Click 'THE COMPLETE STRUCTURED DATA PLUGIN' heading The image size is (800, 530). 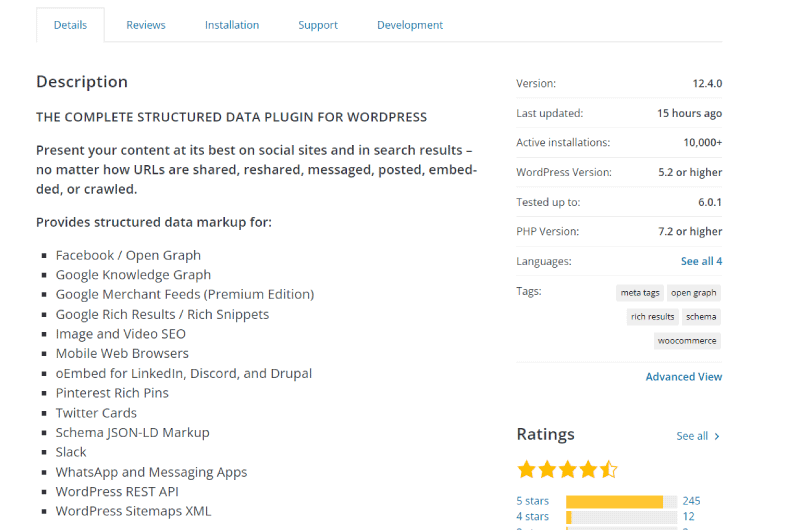click(x=231, y=117)
